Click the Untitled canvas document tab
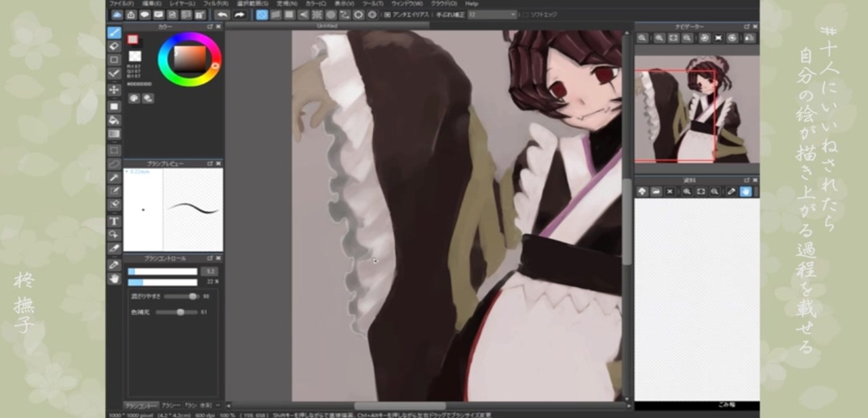Image resolution: width=868 pixels, height=418 pixels. pos(327,26)
